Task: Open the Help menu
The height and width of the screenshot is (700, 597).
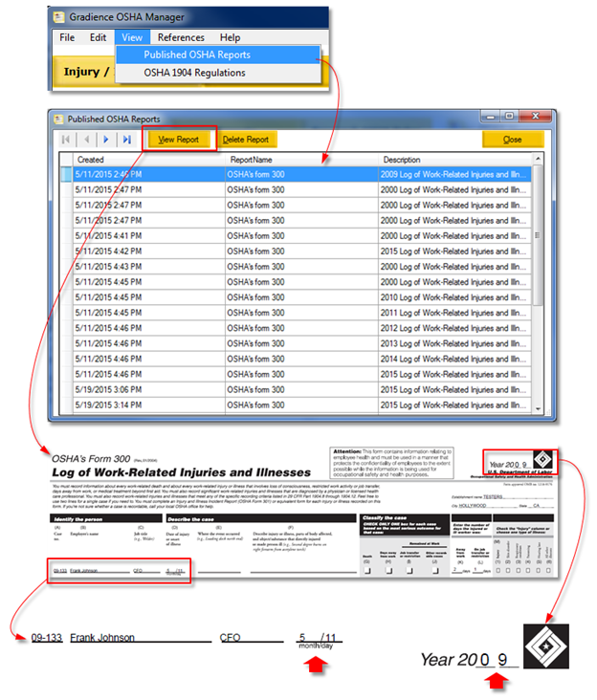Action: pos(230,37)
